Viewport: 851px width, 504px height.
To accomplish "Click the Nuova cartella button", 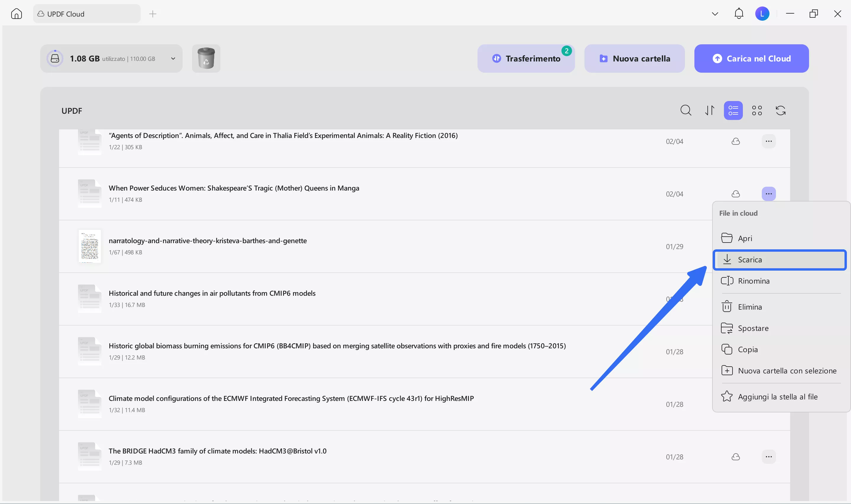I will click(x=634, y=58).
